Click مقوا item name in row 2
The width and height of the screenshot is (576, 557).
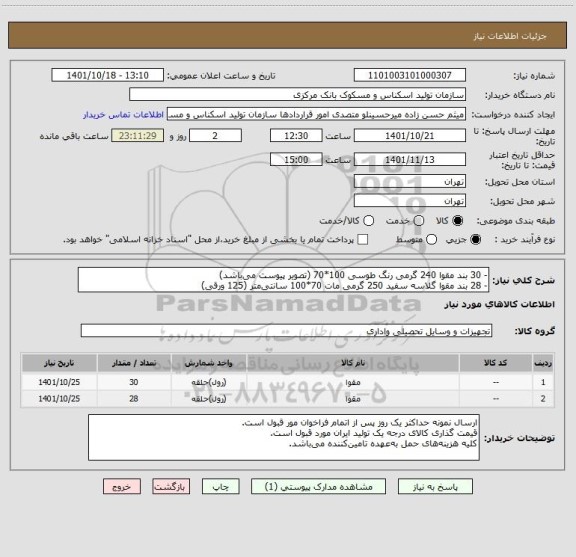tap(353, 399)
